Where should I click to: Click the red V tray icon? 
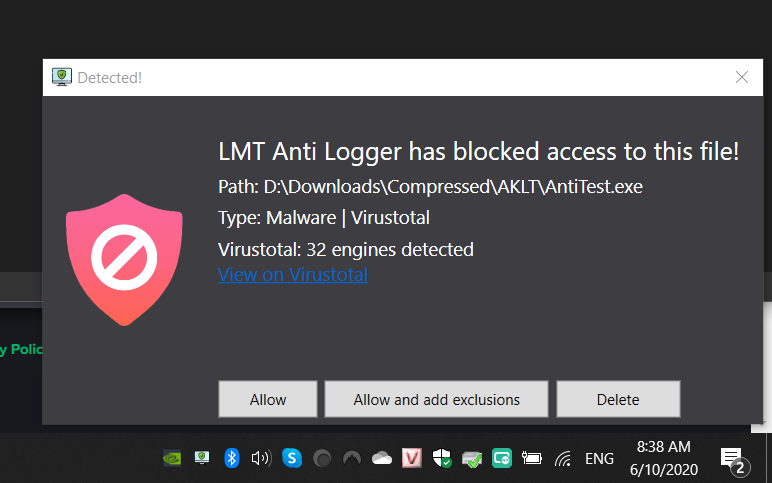pos(411,458)
